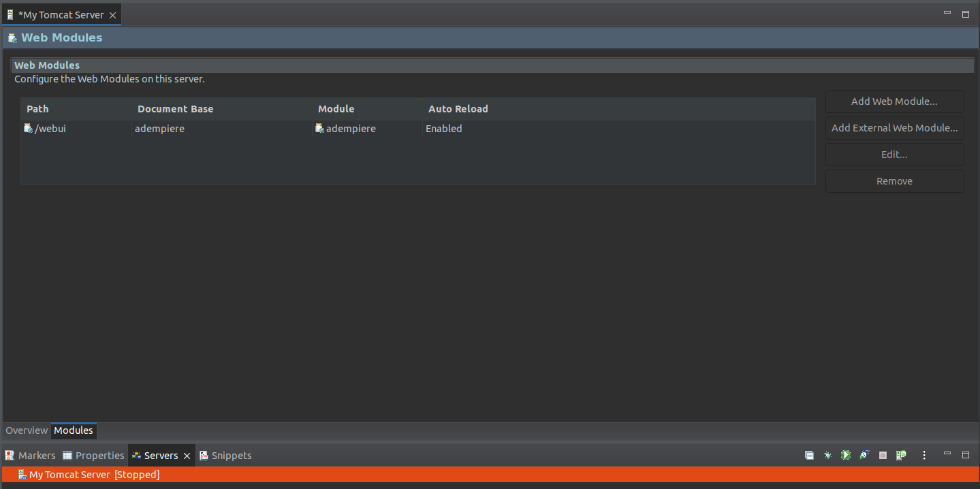Click the Publish to server icon

coord(901,455)
